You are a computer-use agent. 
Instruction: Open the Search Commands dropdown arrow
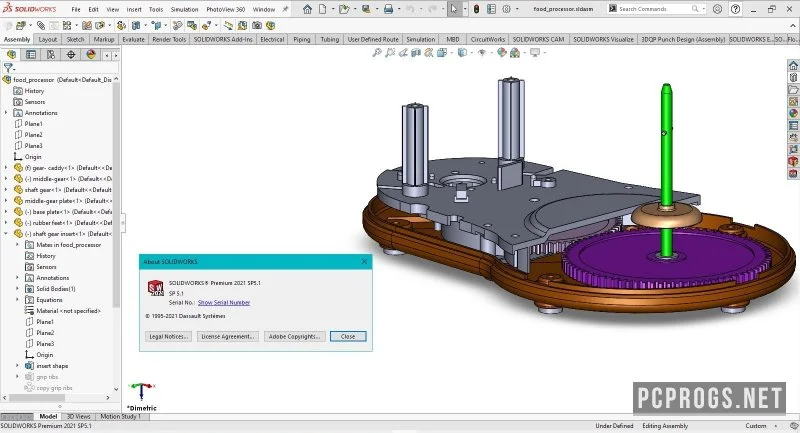(x=704, y=9)
